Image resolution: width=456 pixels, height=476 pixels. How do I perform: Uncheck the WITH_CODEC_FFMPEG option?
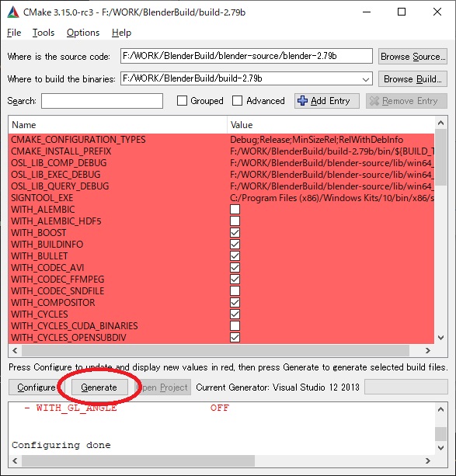tap(235, 280)
